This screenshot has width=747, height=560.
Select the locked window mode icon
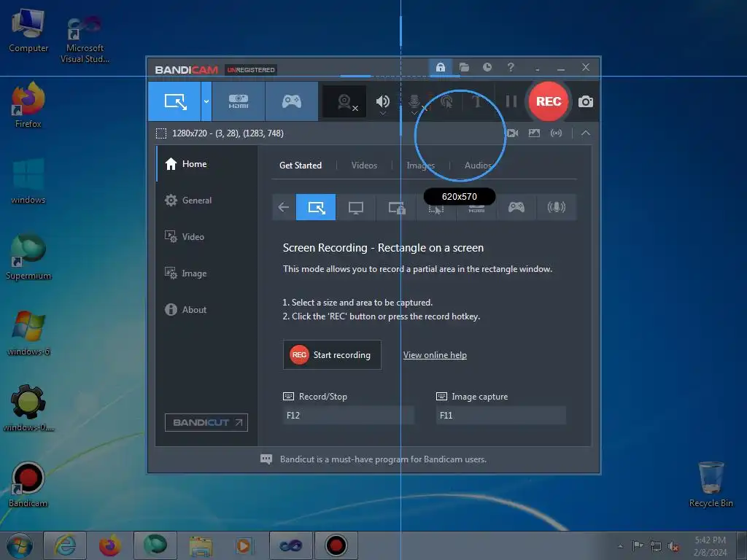(396, 207)
